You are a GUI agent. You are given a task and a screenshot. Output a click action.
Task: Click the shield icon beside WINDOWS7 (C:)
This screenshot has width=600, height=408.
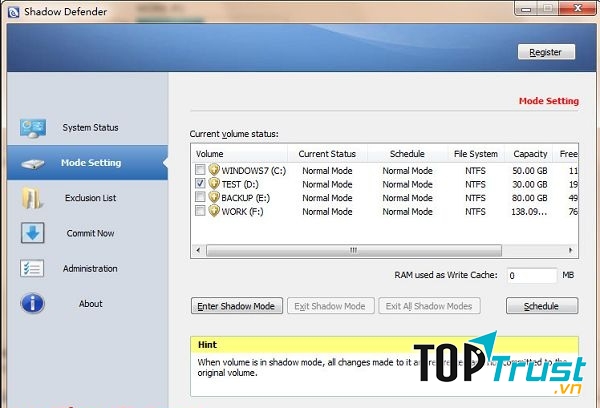[213, 171]
